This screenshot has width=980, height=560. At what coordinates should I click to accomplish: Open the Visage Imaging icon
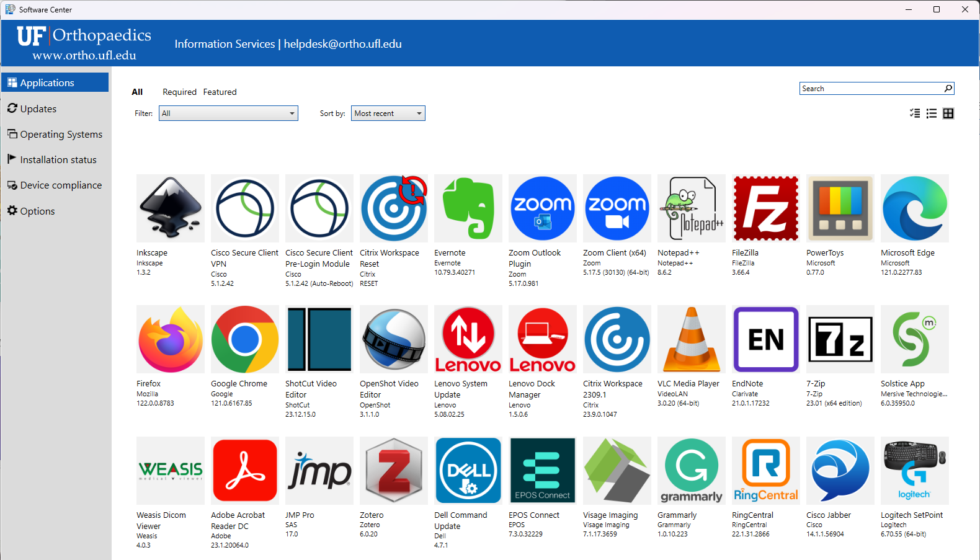tap(617, 471)
